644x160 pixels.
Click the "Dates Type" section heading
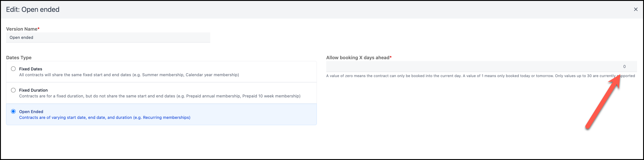(19, 58)
